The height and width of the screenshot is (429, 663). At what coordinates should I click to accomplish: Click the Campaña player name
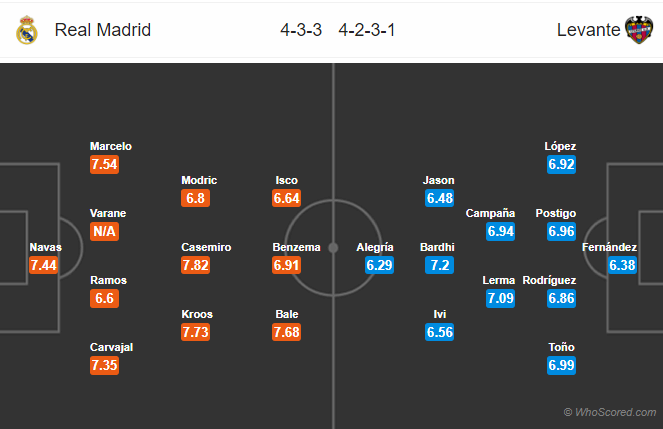pyautogui.click(x=490, y=213)
